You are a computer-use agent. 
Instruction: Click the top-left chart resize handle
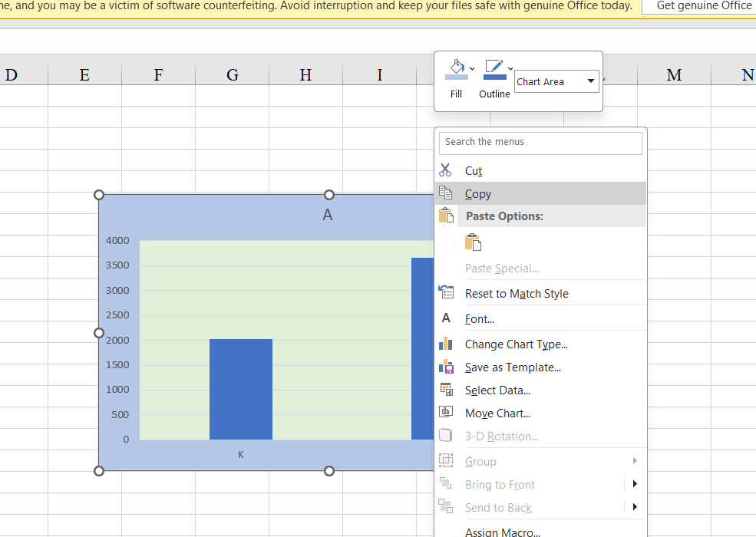[99, 195]
